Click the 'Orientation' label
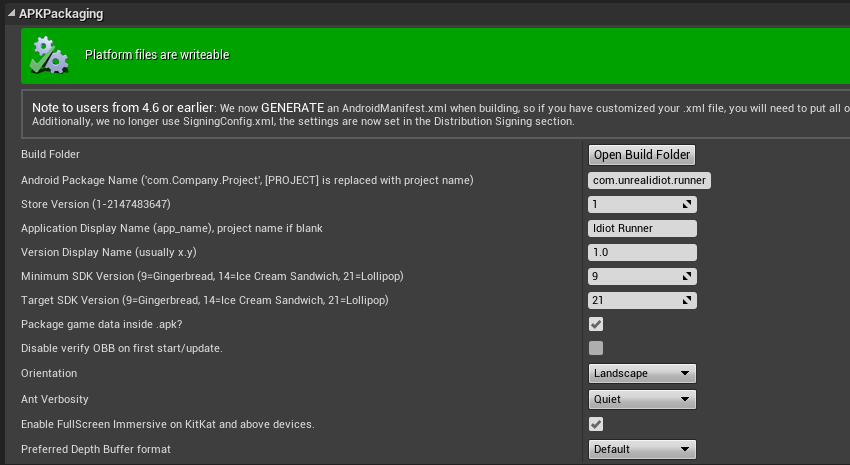 (49, 373)
